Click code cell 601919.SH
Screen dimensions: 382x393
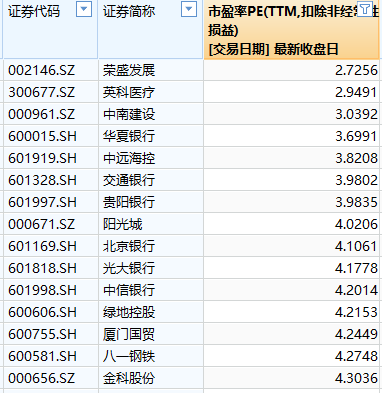tap(51, 158)
